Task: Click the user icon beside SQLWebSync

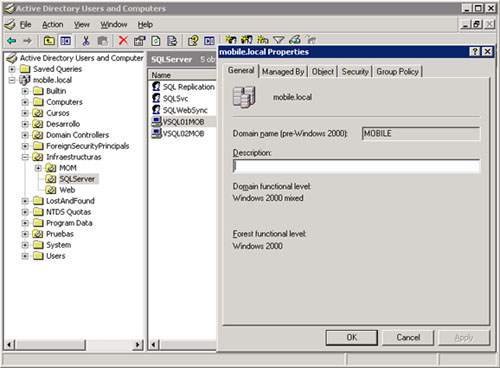Action: click(156, 110)
